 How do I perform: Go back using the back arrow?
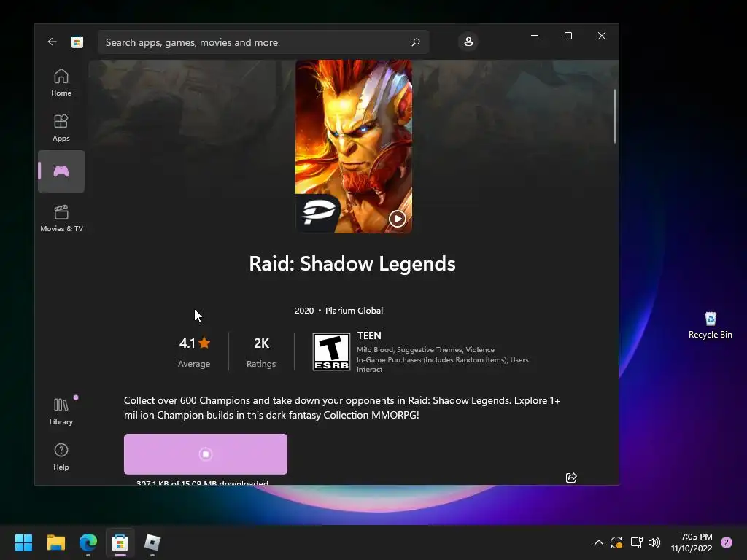pos(52,42)
